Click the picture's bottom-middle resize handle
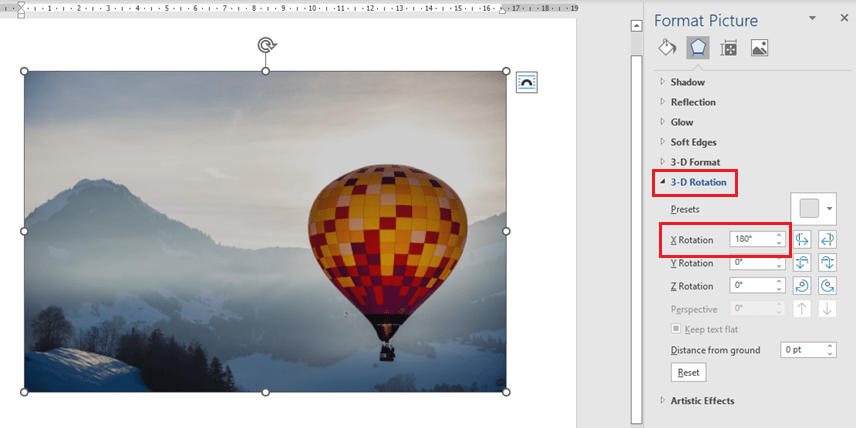The image size is (856, 428). (x=265, y=392)
